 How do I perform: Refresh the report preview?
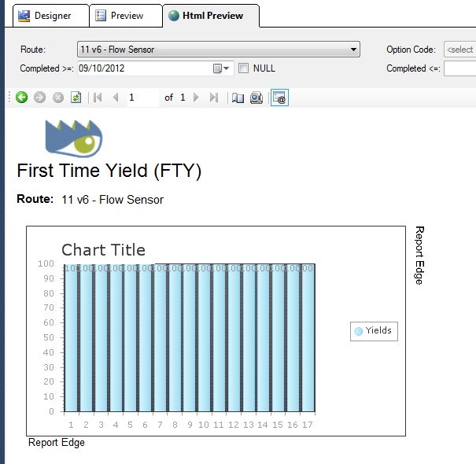76,98
